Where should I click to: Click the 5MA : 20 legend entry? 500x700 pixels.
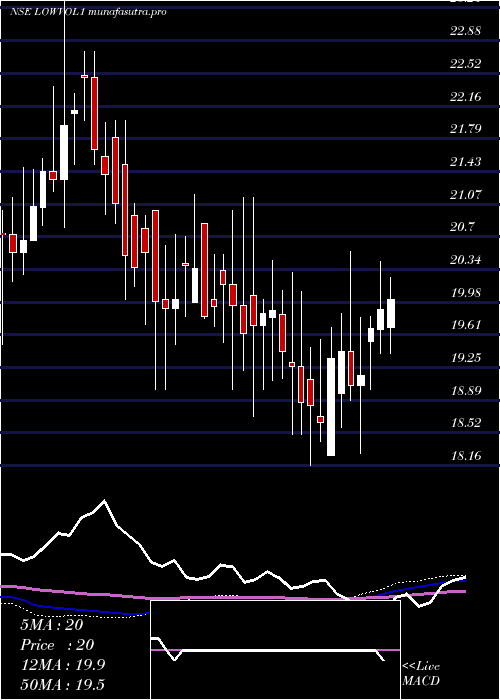pos(52,625)
